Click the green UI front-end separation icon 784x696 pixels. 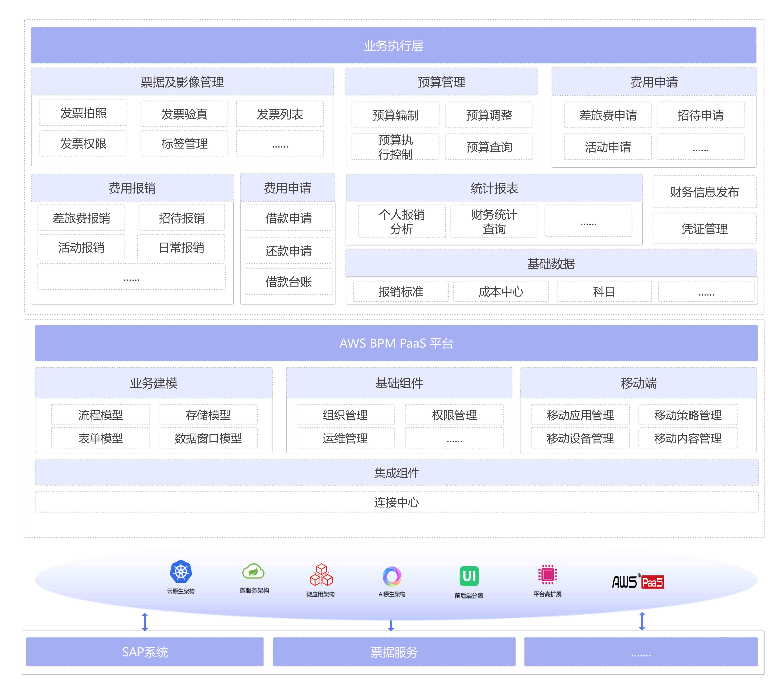coord(469,576)
